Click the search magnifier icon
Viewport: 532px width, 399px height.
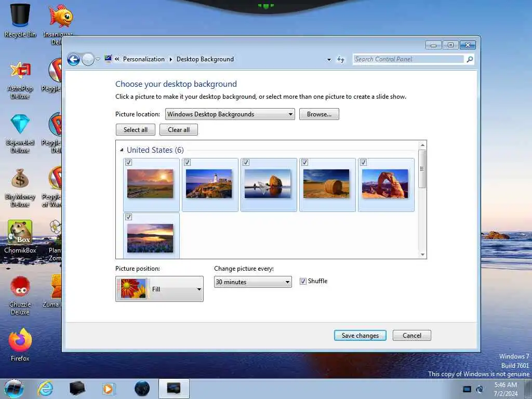(x=470, y=59)
